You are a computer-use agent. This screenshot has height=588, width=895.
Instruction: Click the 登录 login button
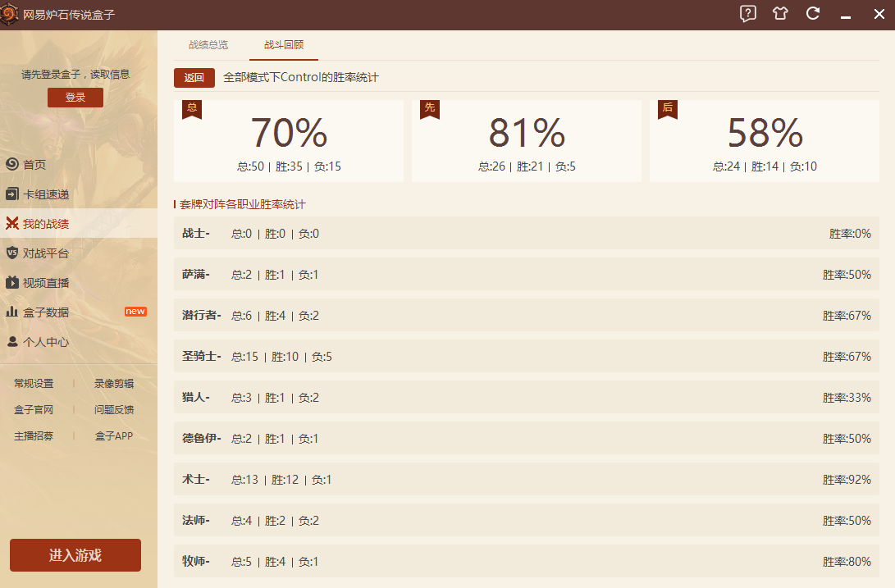point(75,98)
